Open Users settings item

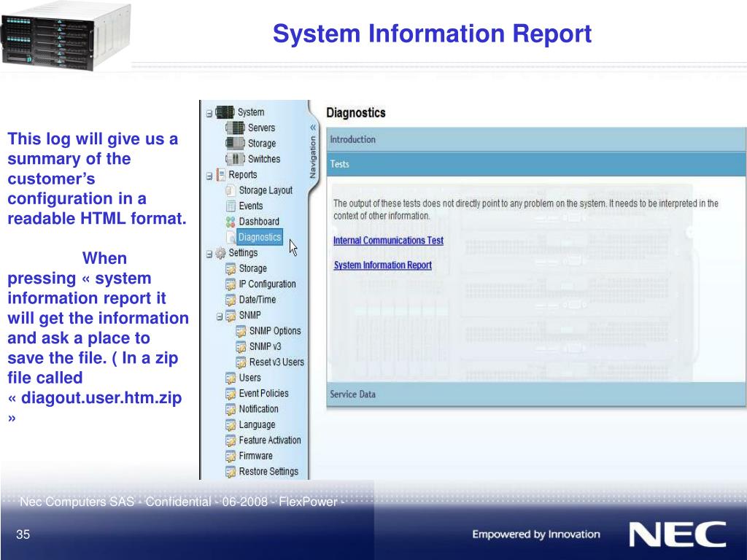[250, 378]
